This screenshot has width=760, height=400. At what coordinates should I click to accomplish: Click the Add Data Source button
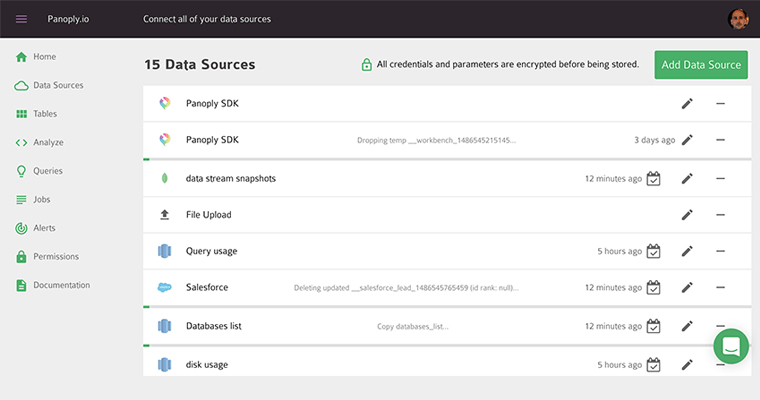701,64
